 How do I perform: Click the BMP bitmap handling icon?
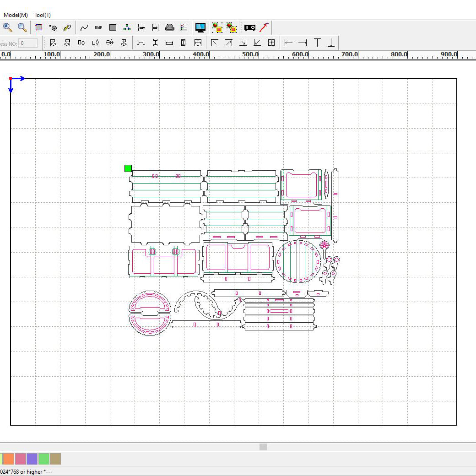click(98, 27)
